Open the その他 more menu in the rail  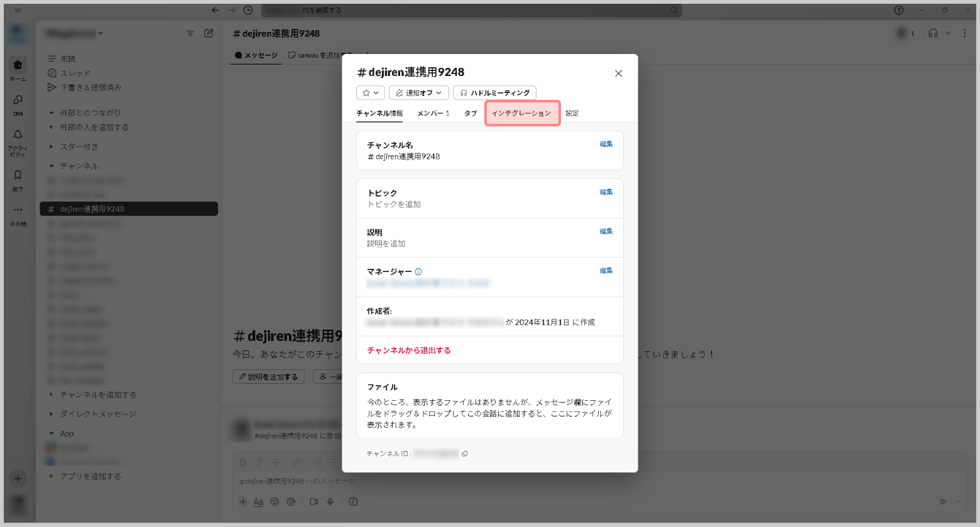tap(18, 215)
